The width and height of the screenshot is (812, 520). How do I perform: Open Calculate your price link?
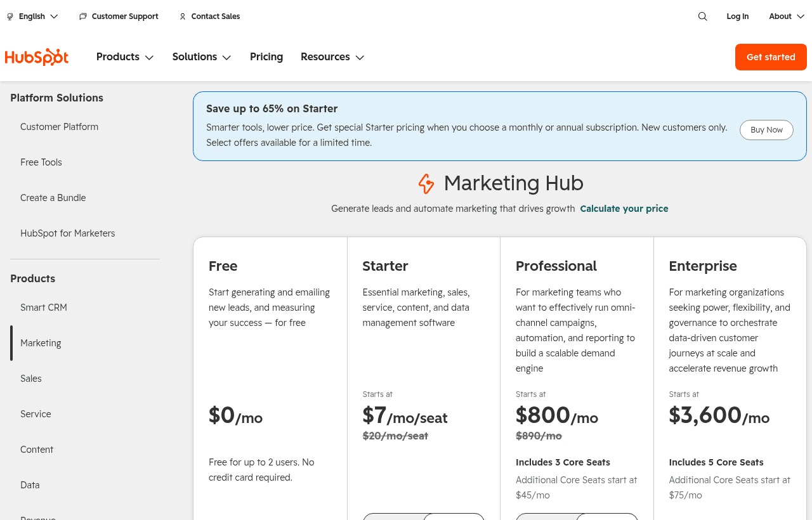coord(624,209)
